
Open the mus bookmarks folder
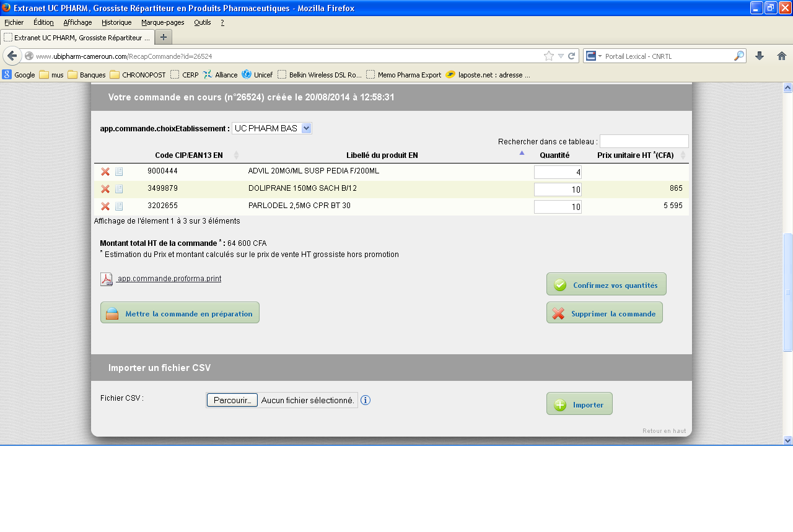51,75
